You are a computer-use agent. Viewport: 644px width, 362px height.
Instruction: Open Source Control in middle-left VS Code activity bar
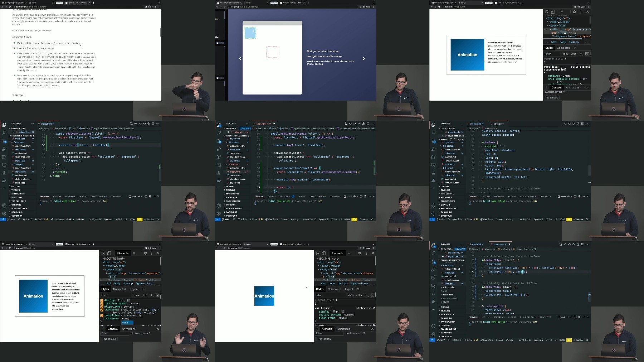(4, 140)
